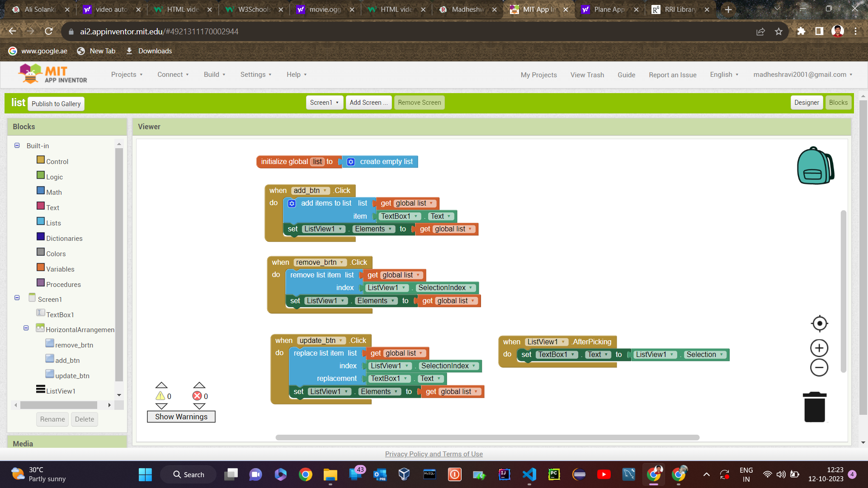This screenshot has height=488, width=868.
Task: Expand the HorizontalArrangement component tree
Action: click(x=26, y=329)
